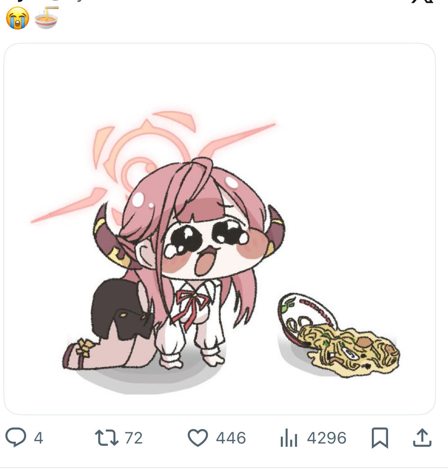Open view analytics bar chart icon
The width and height of the screenshot is (448, 476).
tap(289, 438)
